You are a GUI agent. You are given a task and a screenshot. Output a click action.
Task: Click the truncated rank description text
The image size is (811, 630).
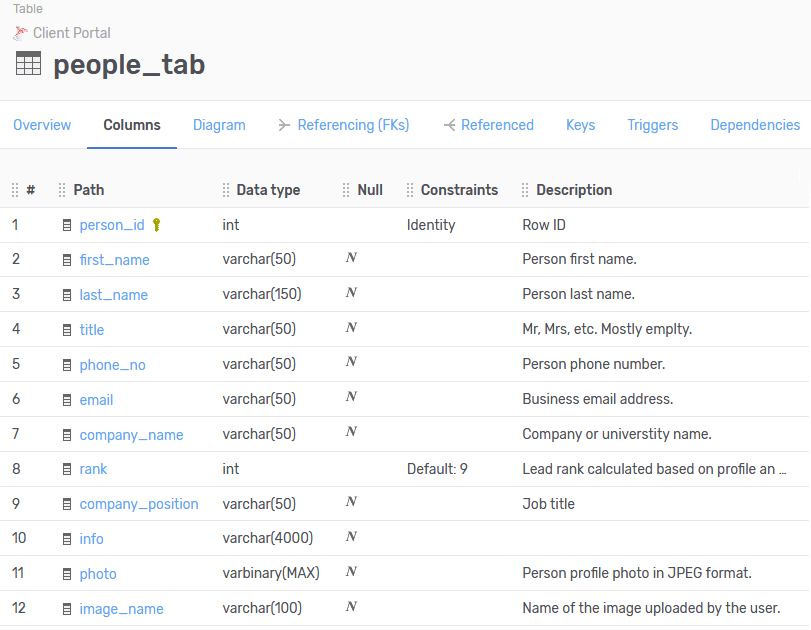(654, 469)
